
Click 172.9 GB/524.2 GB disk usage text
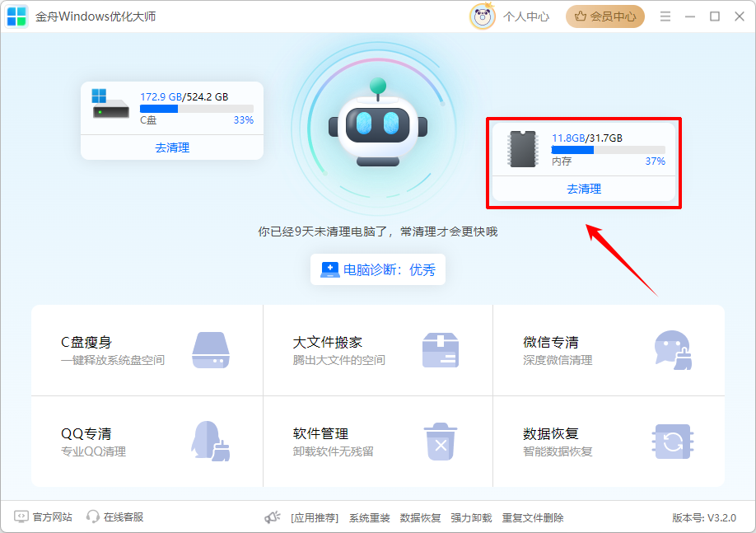[184, 97]
